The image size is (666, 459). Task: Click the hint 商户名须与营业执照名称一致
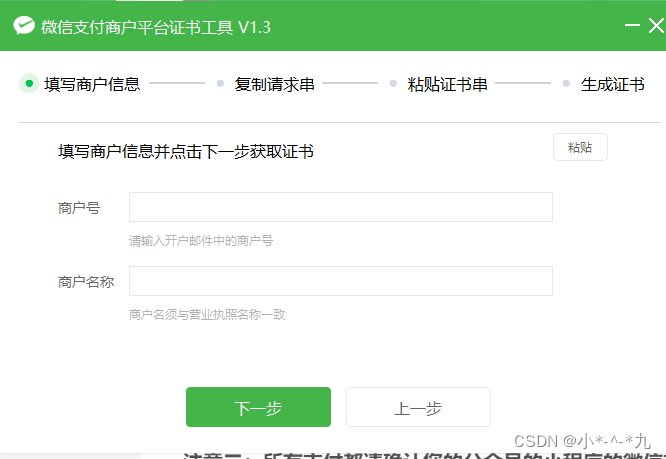pos(207,315)
